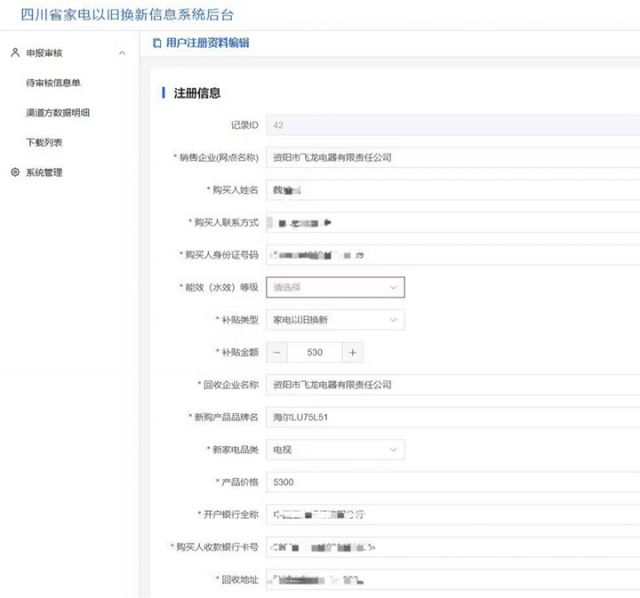640x598 pixels.
Task: Click the gear icon beside 系统管理
Action: click(14, 173)
